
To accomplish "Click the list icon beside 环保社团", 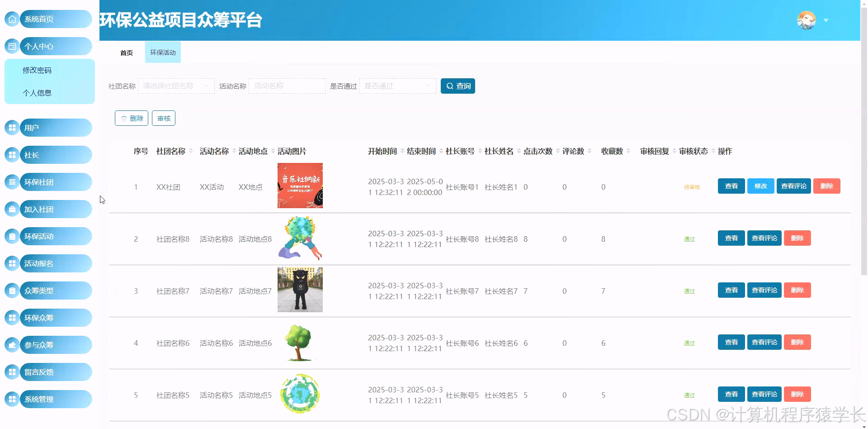I will [x=12, y=182].
